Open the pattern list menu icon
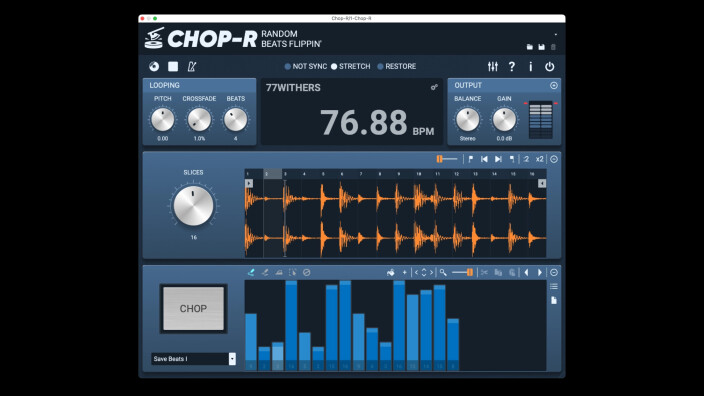Viewport: 704px width, 396px height. 554,286
